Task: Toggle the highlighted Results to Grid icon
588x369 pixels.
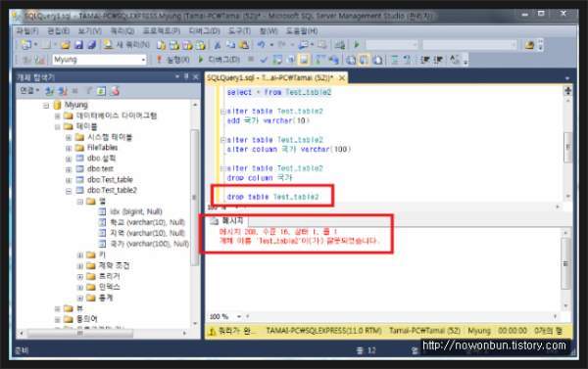Action: coord(365,60)
